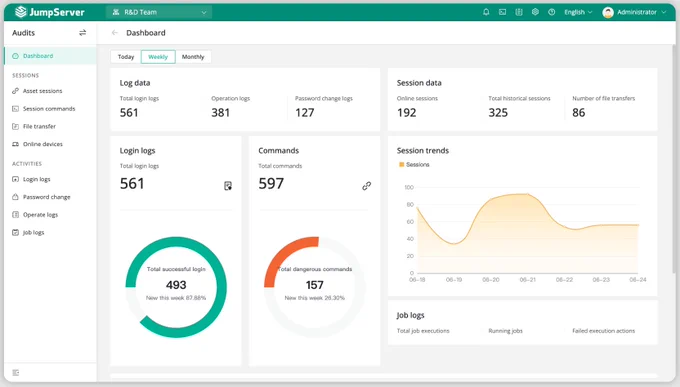Open the help question mark icon

[x=552, y=12]
